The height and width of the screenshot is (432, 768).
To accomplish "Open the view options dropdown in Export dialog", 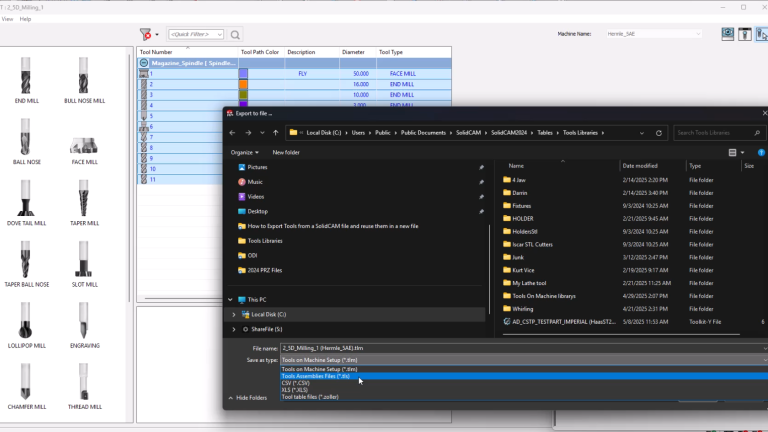I will click(x=743, y=152).
